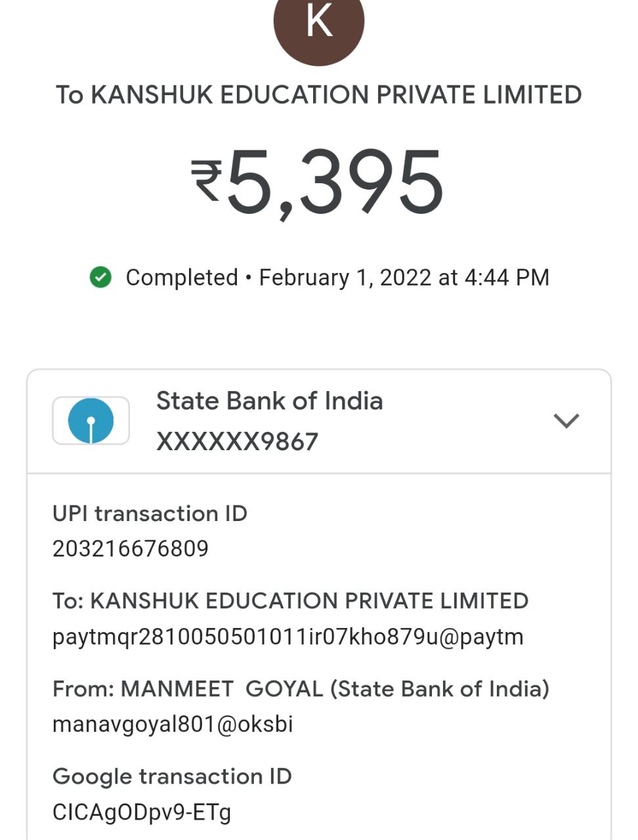638x840 pixels.
Task: Click the 4:44 PM time text
Action: point(507,278)
